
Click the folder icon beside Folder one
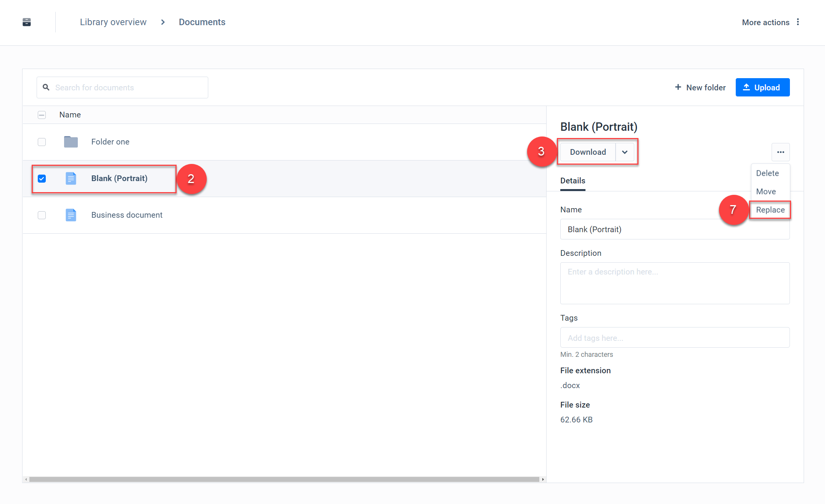coord(71,141)
